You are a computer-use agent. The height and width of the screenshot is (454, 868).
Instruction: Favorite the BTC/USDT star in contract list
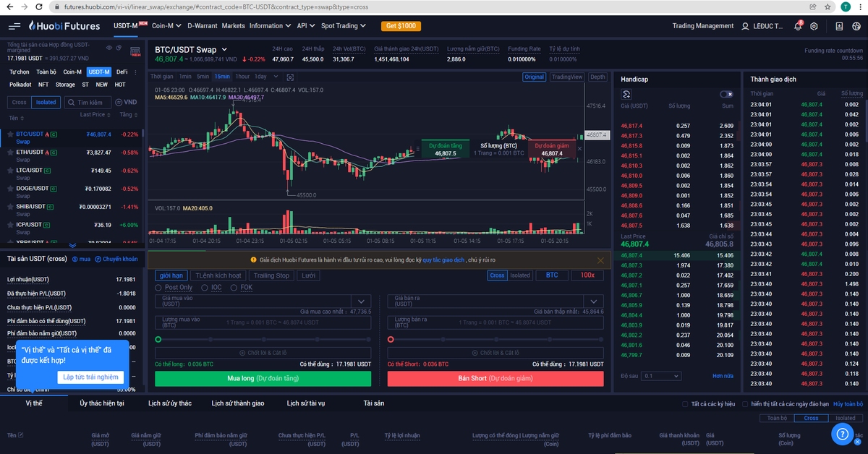[10, 134]
